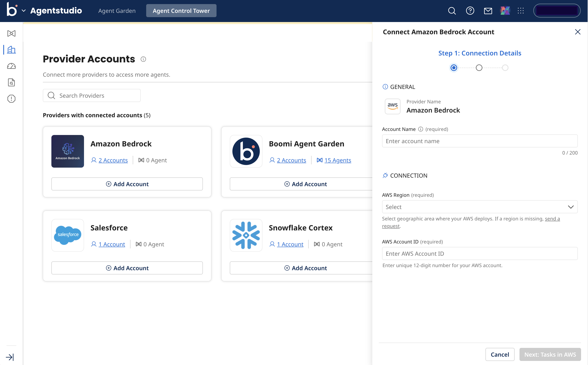Click the send a request link
The image size is (588, 365).
(x=552, y=219)
